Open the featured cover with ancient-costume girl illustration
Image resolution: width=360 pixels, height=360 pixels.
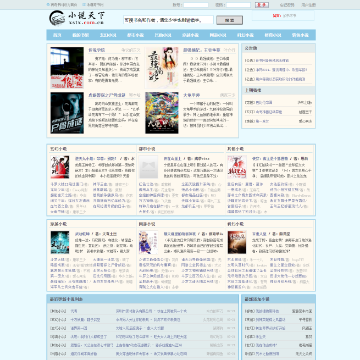(x=162, y=68)
